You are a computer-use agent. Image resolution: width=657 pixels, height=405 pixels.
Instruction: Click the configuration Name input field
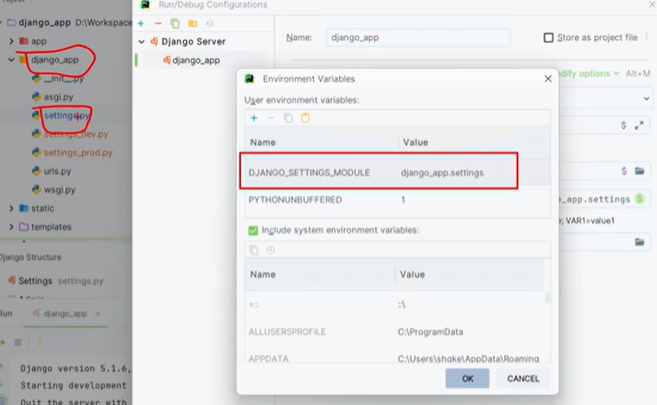click(x=418, y=38)
